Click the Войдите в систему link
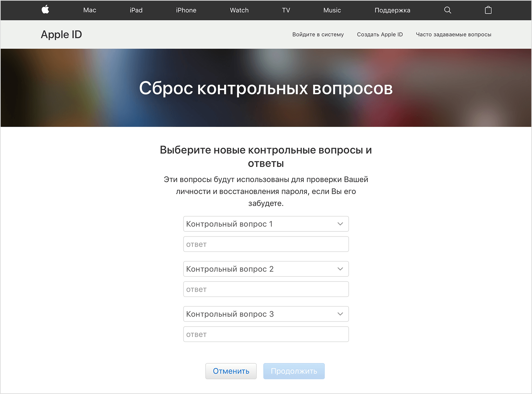 [x=318, y=34]
